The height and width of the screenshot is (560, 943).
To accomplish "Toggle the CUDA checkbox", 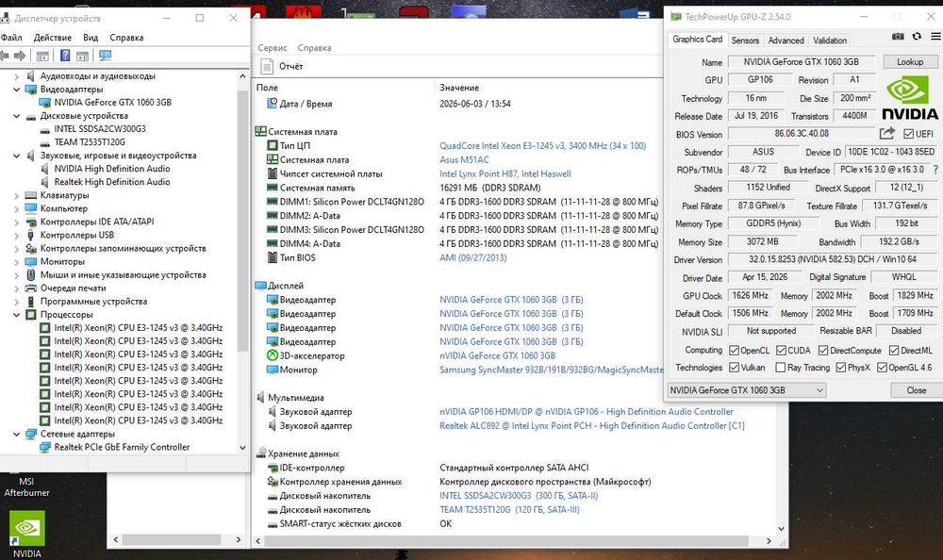I will click(x=781, y=350).
